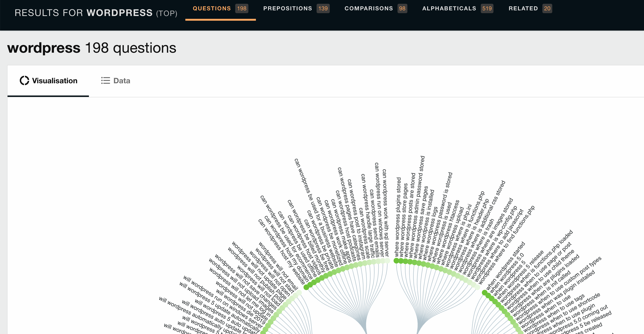Viewport: 644px width, 334px height.
Task: Click the 'wordpress 198 questions' title
Action: [x=92, y=48]
